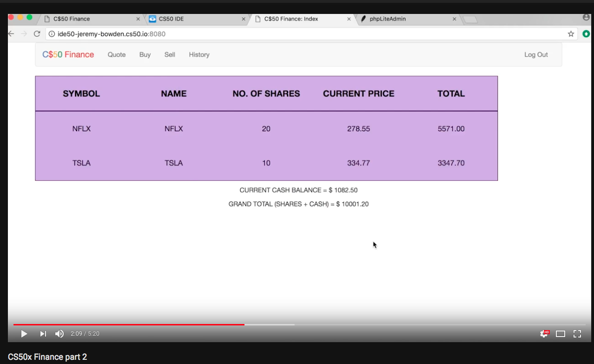594x364 pixels.
Task: Select the 2:09 / 5:20 time display
Action: pyautogui.click(x=85, y=334)
